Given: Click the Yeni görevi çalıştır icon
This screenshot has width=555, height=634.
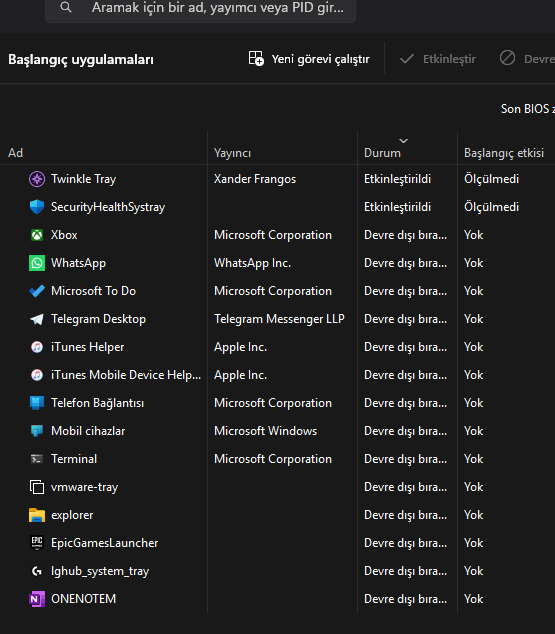Looking at the screenshot, I should (256, 59).
